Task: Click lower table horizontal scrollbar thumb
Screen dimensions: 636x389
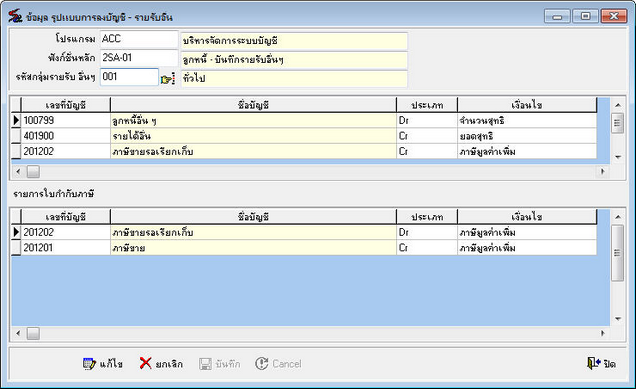Action: pos(33,333)
